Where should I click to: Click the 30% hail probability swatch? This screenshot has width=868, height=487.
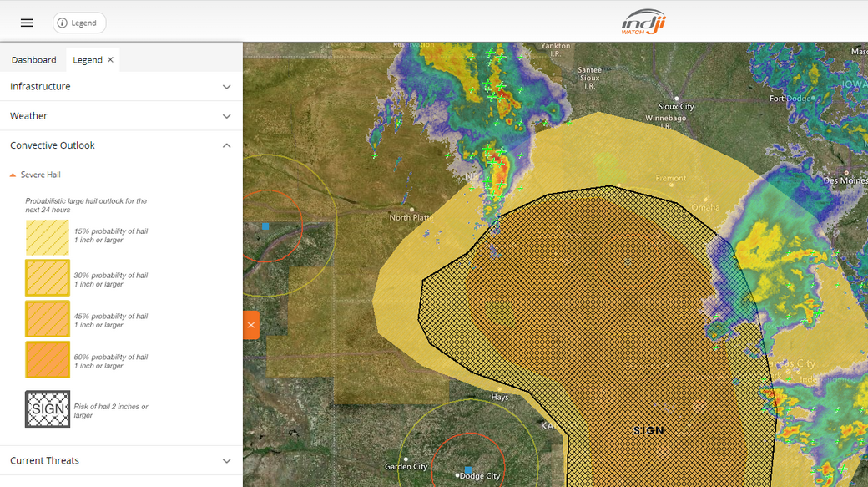point(48,278)
